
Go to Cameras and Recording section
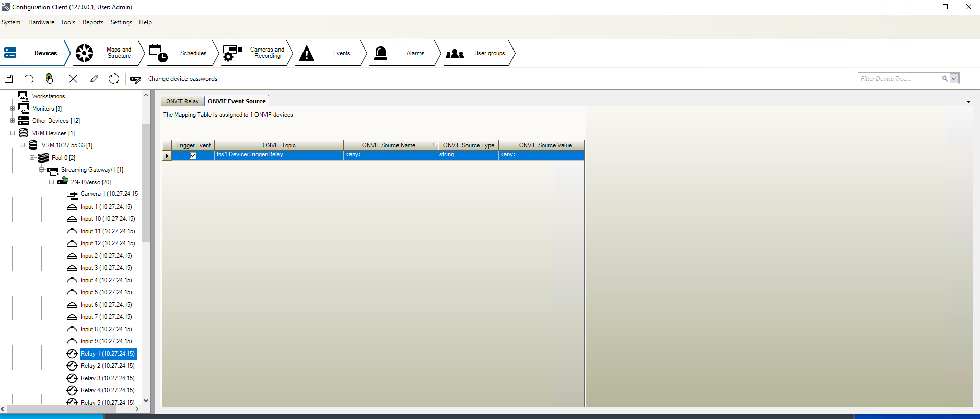coord(256,53)
